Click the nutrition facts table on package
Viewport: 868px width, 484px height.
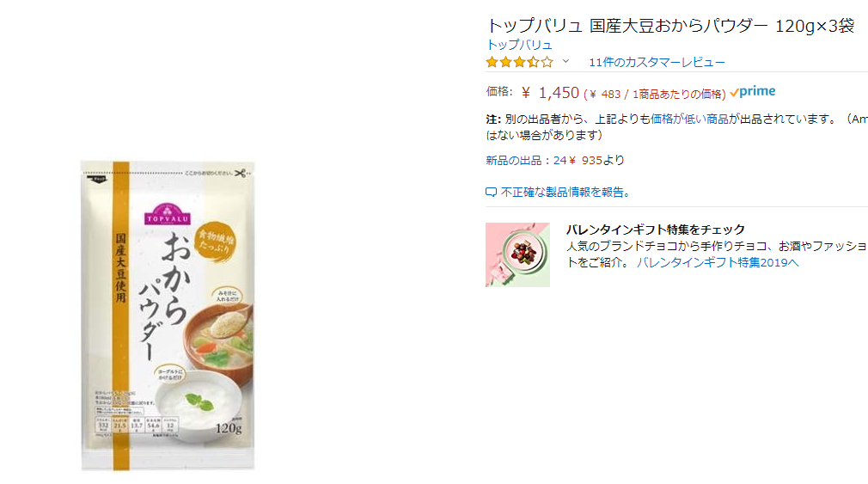(x=136, y=425)
